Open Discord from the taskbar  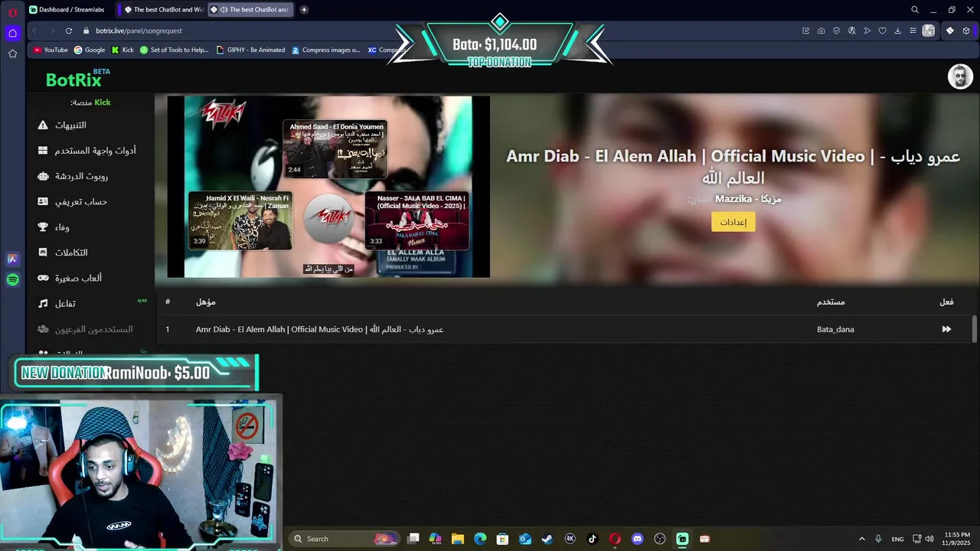pyautogui.click(x=637, y=539)
